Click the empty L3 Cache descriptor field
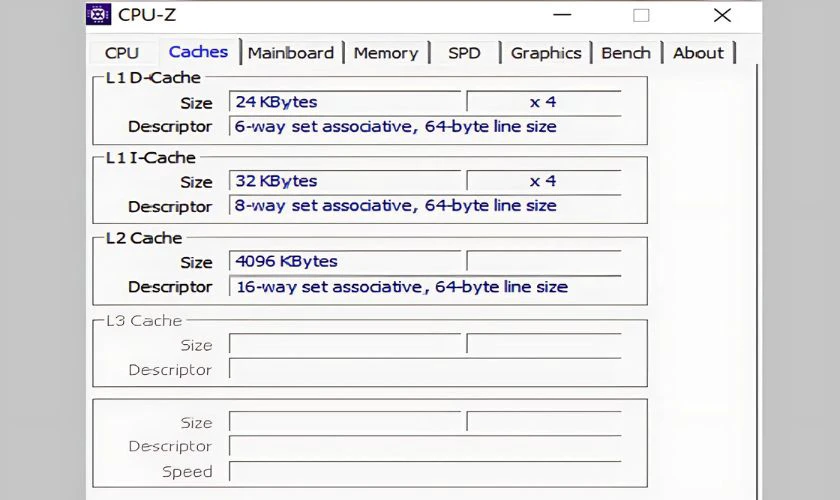The image size is (840, 500). click(x=425, y=369)
